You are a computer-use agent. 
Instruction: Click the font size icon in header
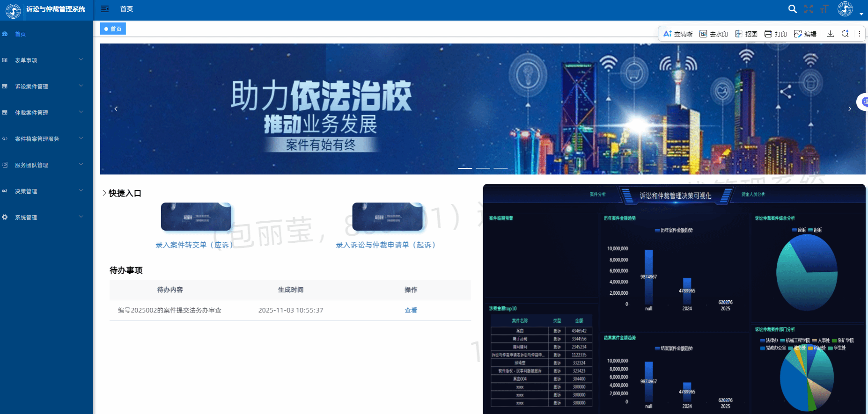(824, 9)
